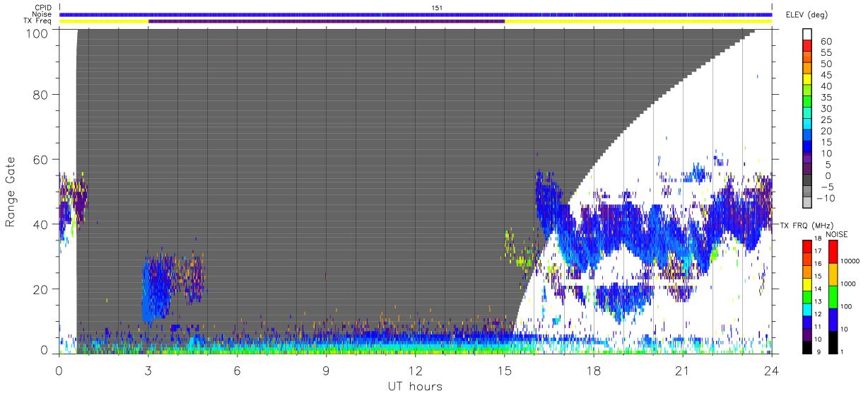The image size is (868, 401).
Task: Click the 100 tick on the Range Gate axis
Action: [37, 33]
